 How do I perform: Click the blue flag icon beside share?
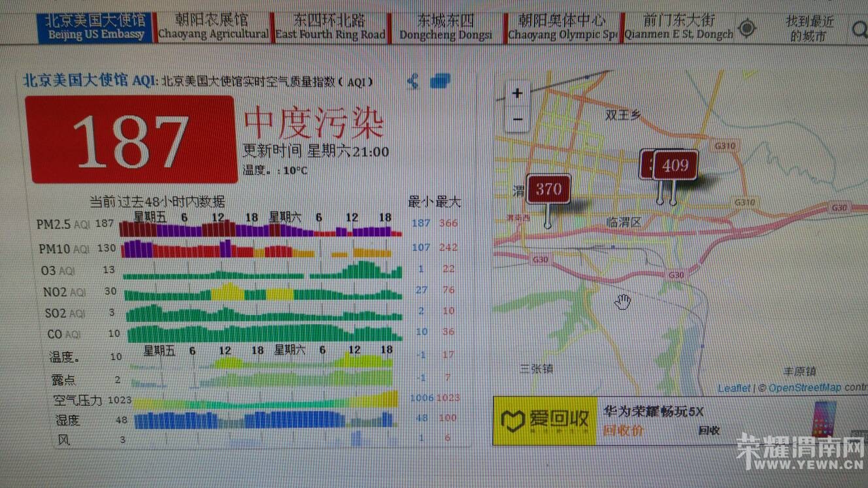[x=441, y=81]
